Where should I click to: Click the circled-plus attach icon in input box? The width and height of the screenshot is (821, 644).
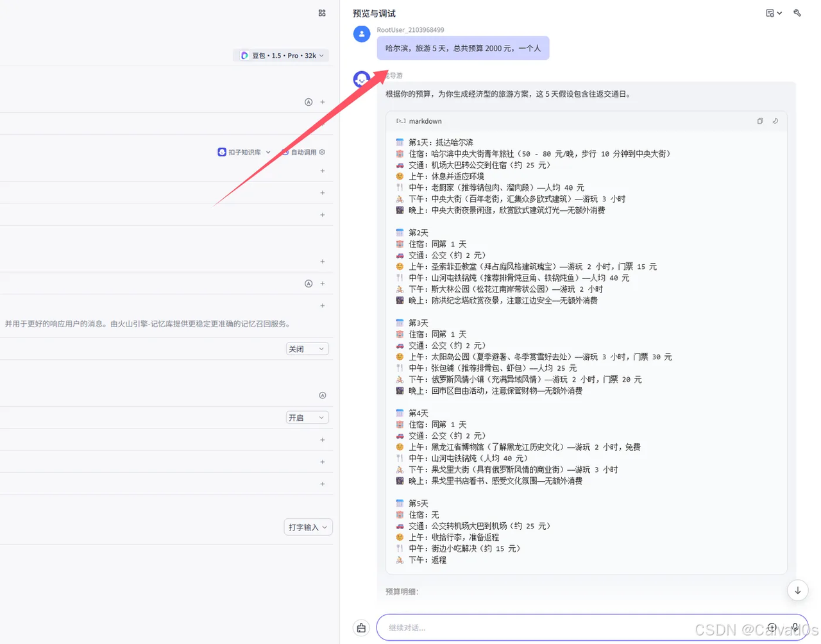[x=772, y=628]
